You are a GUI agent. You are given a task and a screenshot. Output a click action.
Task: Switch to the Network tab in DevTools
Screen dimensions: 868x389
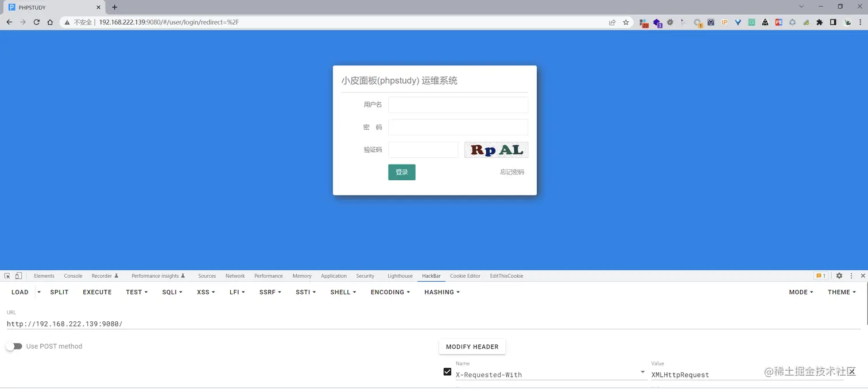(x=235, y=276)
